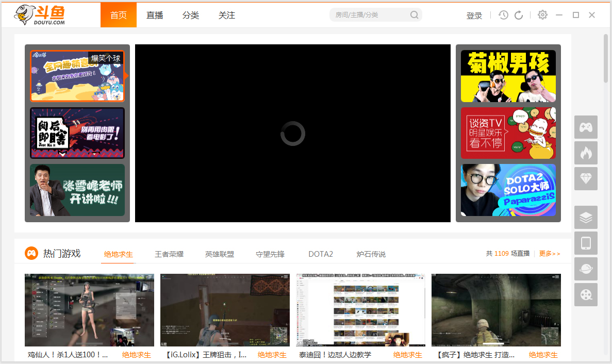Viewport: 612px width, 364px height.
Task: Click the Douyu fish logo
Action: 39,15
